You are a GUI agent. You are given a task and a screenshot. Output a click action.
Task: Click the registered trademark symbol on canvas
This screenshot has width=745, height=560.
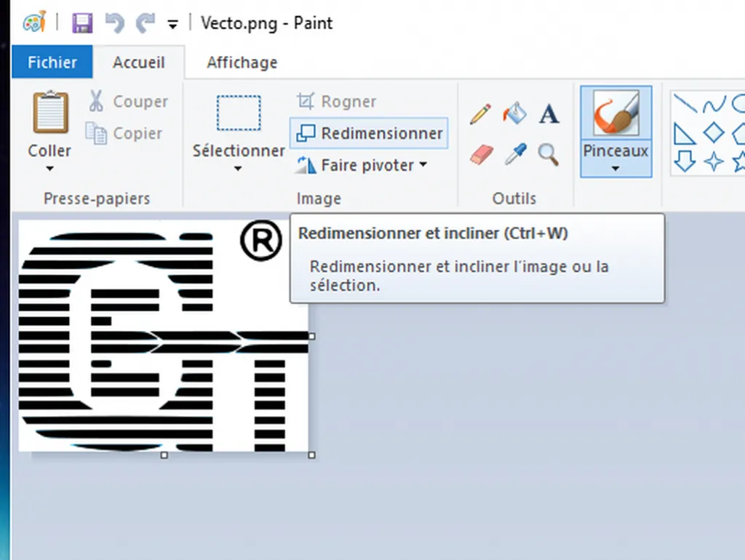[x=261, y=240]
